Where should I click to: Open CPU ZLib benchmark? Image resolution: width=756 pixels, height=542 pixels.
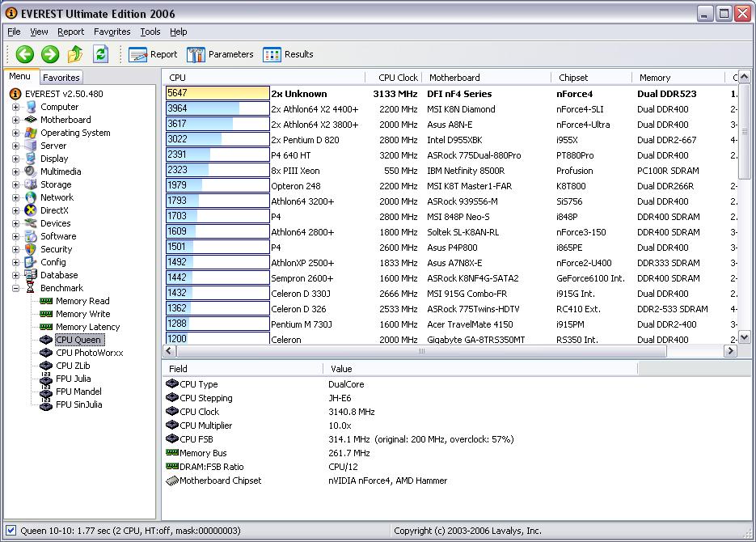coord(73,366)
